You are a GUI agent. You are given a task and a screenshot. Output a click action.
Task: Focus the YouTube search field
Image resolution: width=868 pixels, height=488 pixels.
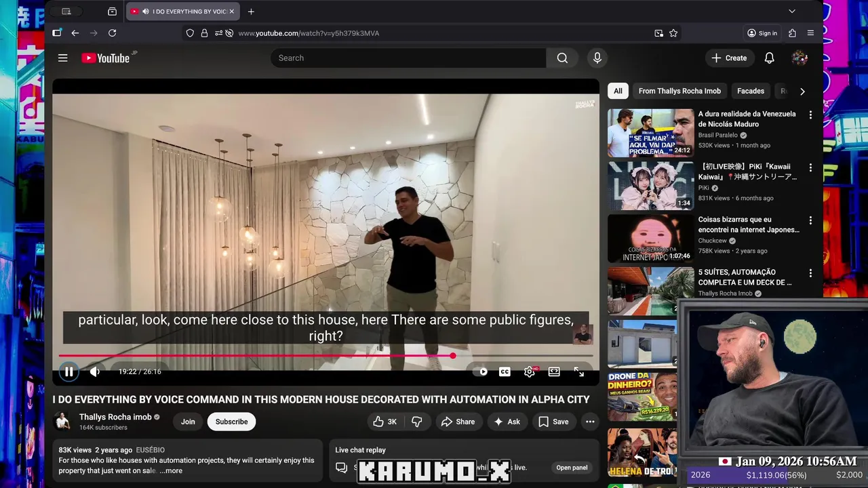coord(408,58)
